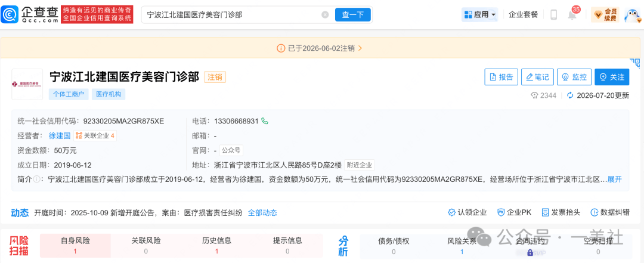Click the 会员续费 membership renewal badge
The height and width of the screenshot is (263, 644).
[605, 15]
